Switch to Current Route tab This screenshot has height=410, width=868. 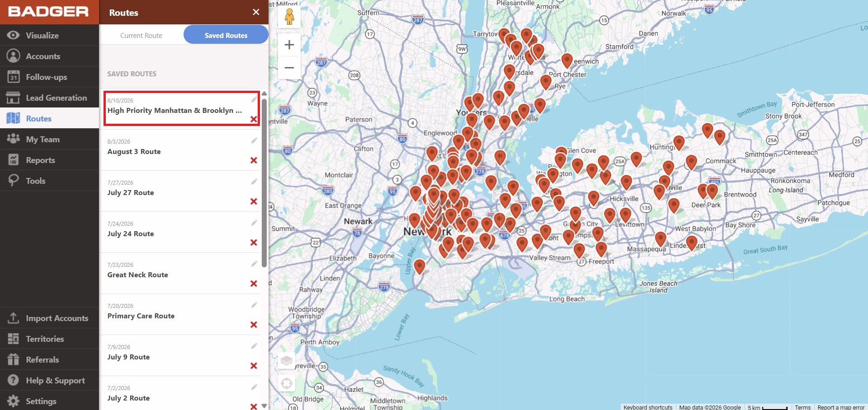(x=141, y=35)
